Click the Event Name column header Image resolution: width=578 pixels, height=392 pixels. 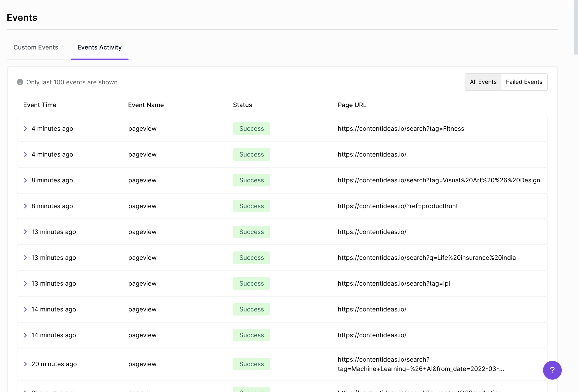[x=146, y=105]
